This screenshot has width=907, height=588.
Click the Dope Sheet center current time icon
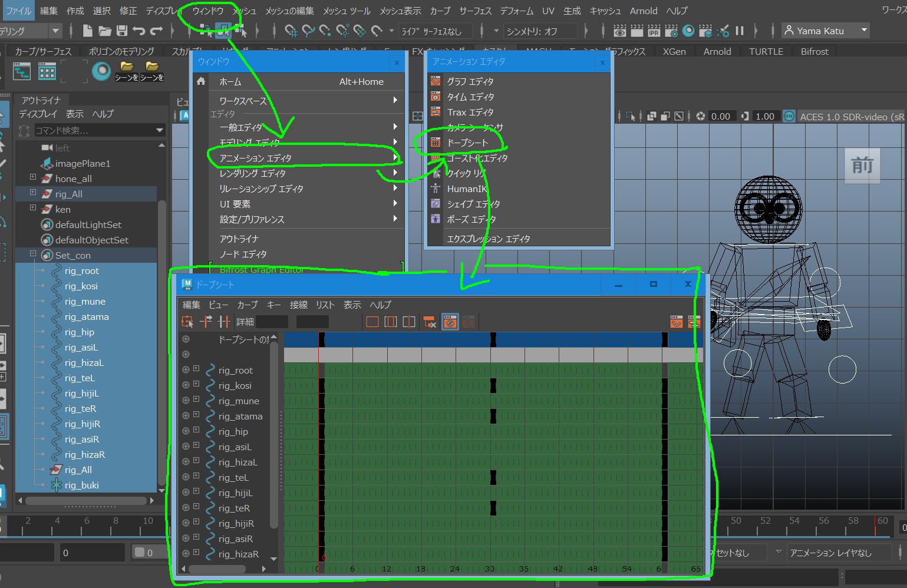click(x=409, y=322)
